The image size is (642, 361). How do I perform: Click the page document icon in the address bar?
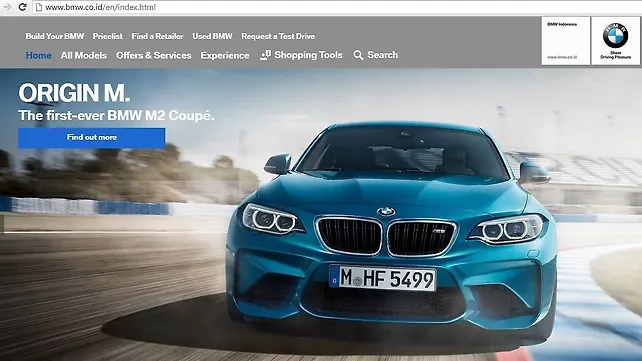coord(39,7)
